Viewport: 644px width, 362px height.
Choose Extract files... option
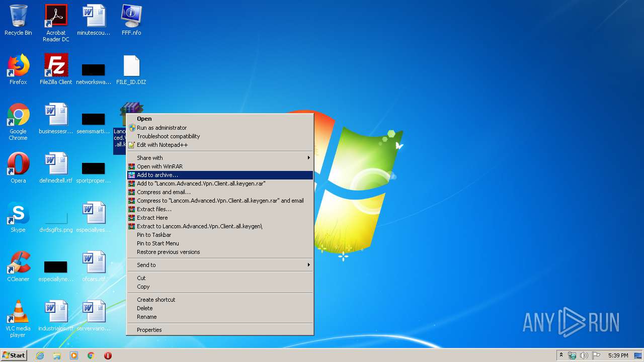(x=220, y=209)
